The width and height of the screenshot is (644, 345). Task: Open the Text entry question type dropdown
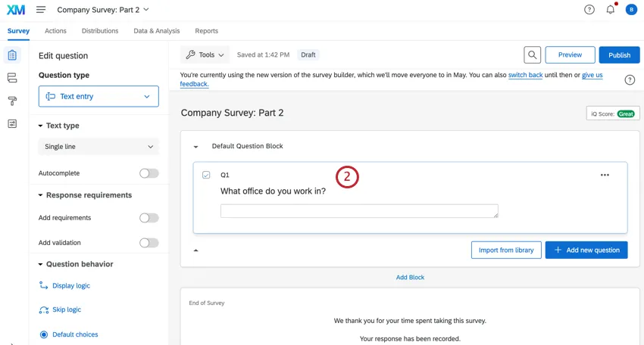pos(98,97)
